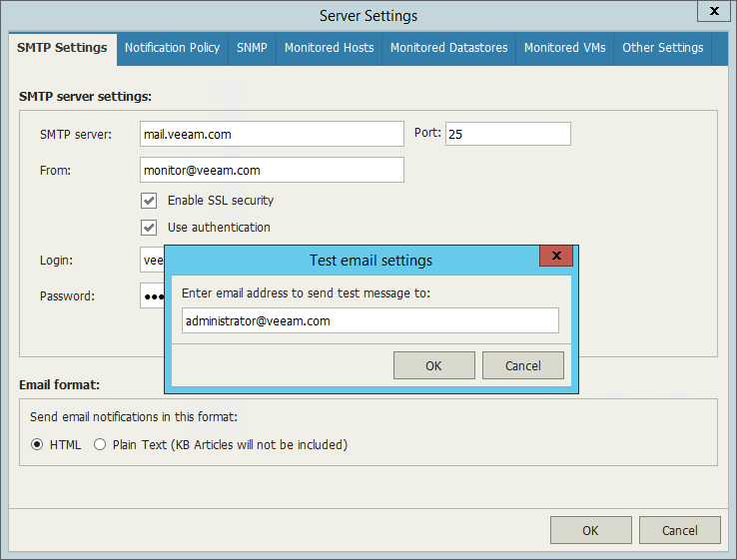This screenshot has width=737, height=560.
Task: Uncheck the Use authentication checkbox
Action: [150, 228]
